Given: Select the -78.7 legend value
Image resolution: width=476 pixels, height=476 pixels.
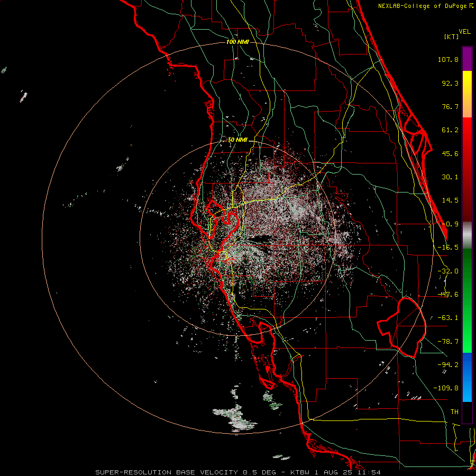Looking at the screenshot, I should click(448, 342).
